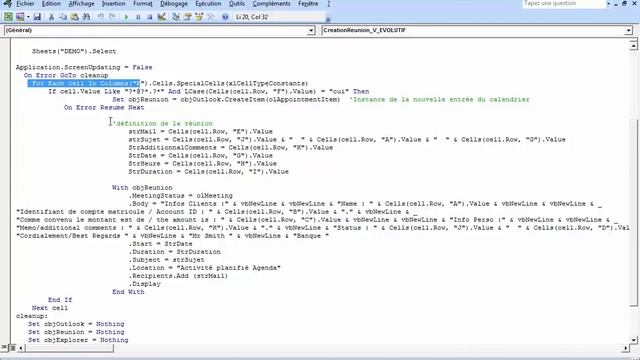Open the Insertion menu
The image size is (640, 360).
click(113, 4)
